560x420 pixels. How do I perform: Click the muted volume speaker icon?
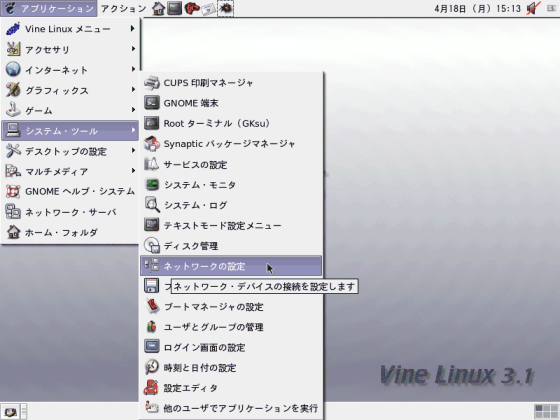533,8
